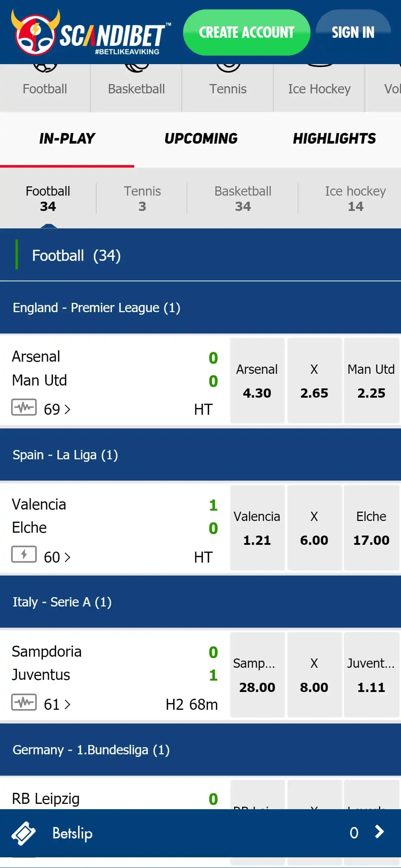Expand the Betslip with right arrow
This screenshot has height=868, width=401.
(380, 832)
